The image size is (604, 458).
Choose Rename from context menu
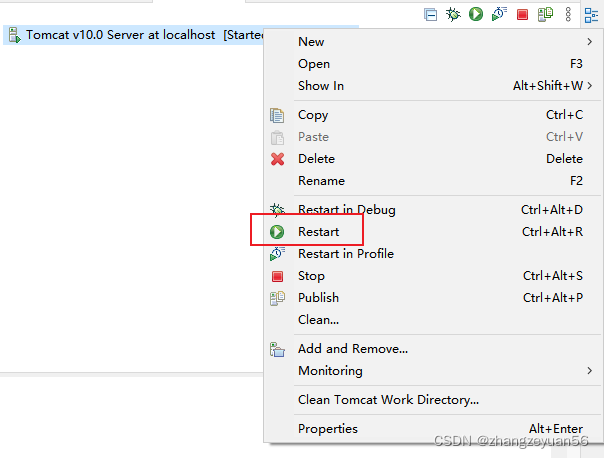(x=432, y=181)
